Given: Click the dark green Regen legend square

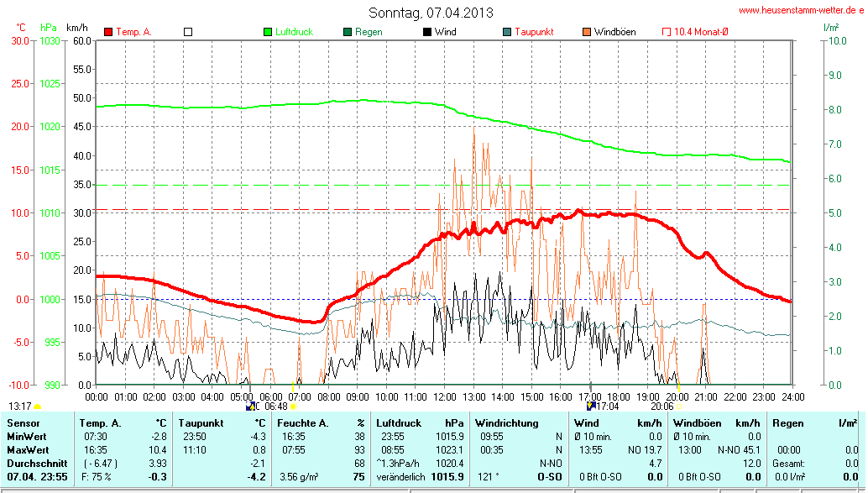Looking at the screenshot, I should pyautogui.click(x=348, y=32).
